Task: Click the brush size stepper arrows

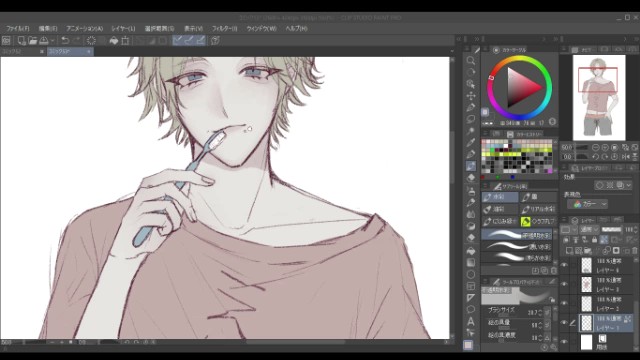Action: click(x=540, y=313)
